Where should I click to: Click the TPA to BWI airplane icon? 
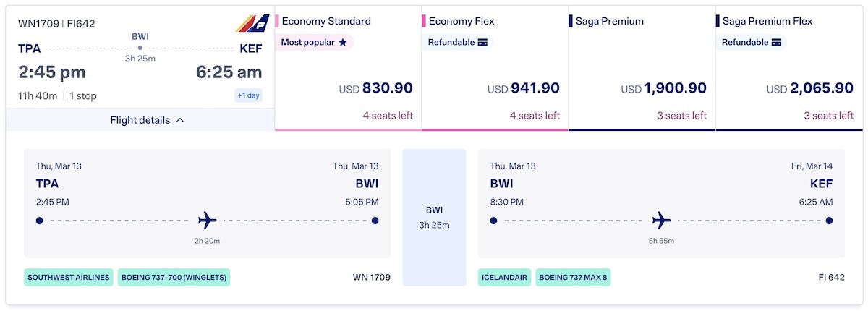click(x=208, y=220)
